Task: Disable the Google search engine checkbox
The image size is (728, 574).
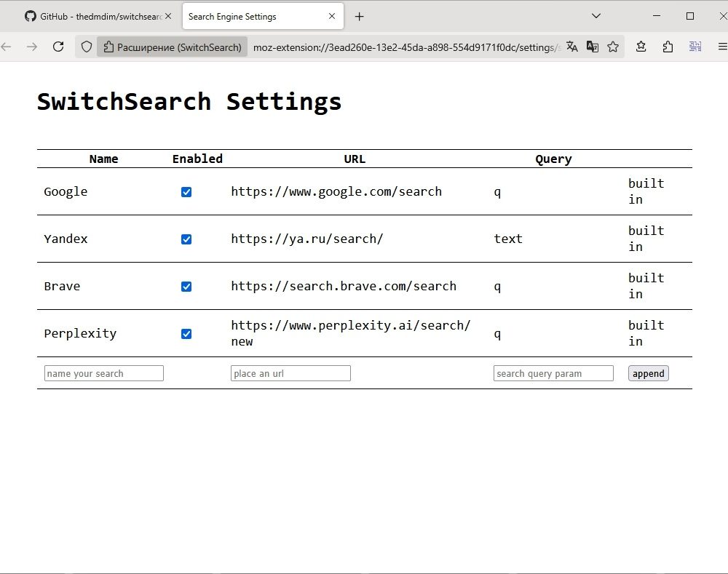Action: pos(186,192)
